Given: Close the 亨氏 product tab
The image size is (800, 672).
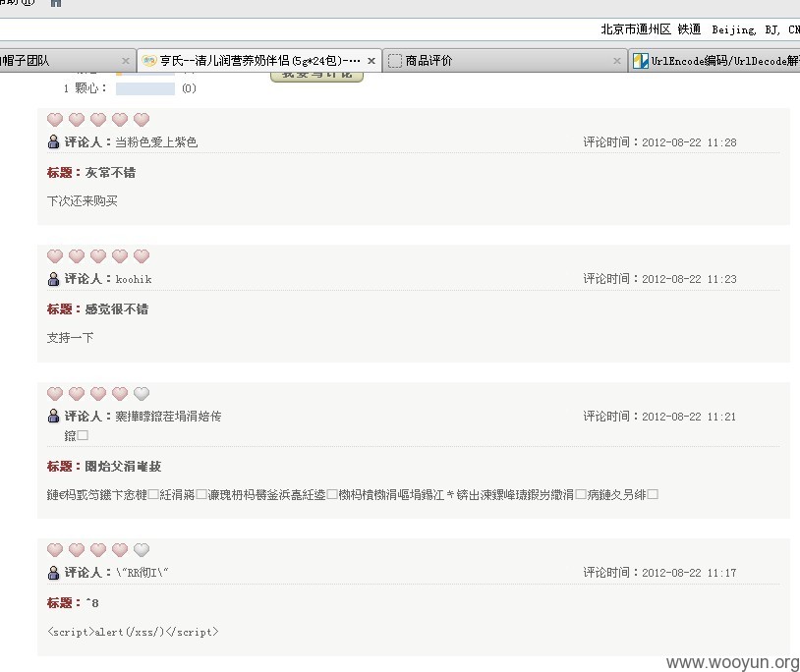Looking at the screenshot, I should [371, 61].
